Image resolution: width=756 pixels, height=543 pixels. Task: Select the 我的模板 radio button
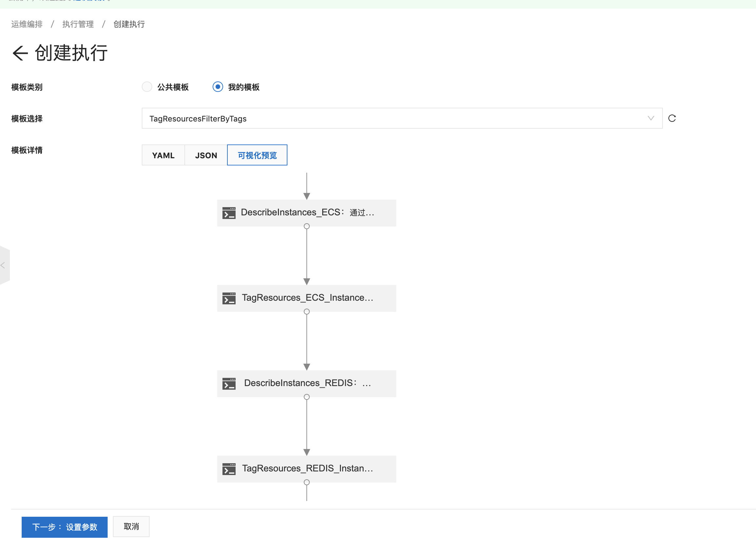[x=218, y=87]
